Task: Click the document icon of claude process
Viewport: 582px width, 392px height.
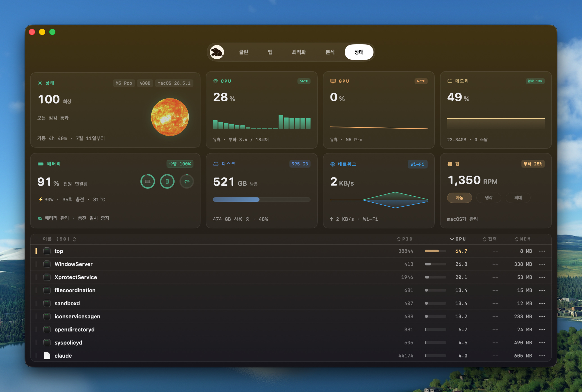Action: click(x=47, y=356)
